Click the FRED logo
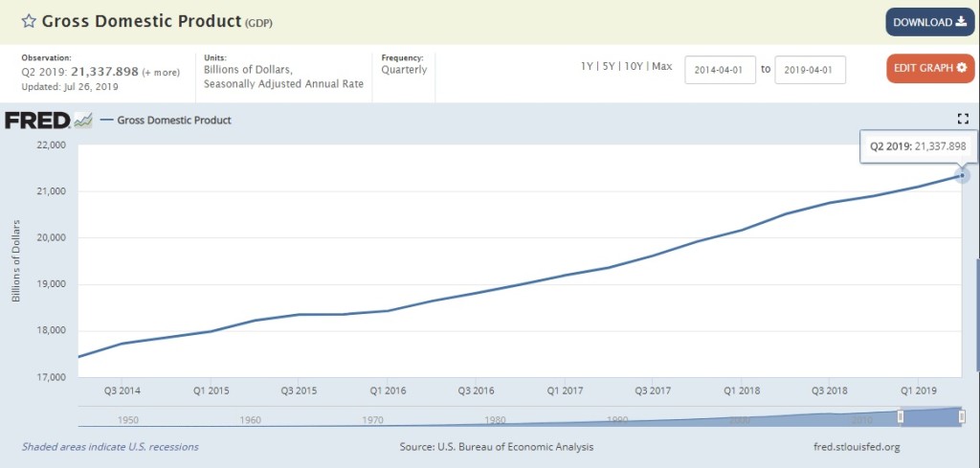The image size is (980, 468). pyautogui.click(x=36, y=121)
